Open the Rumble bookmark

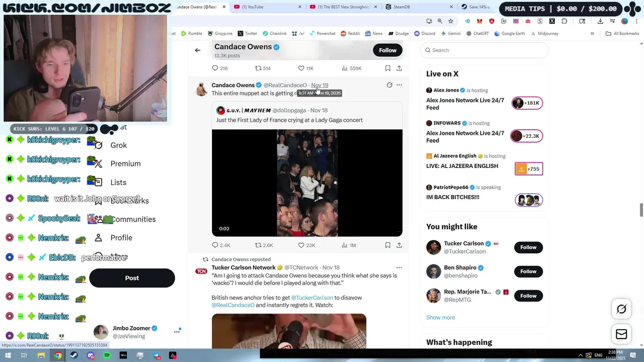pos(191,34)
